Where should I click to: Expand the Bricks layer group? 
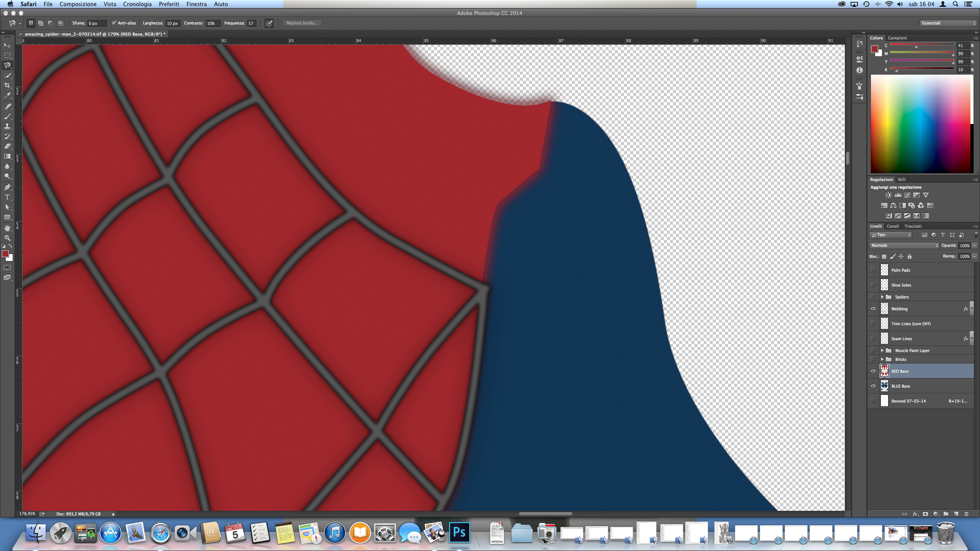tap(882, 359)
